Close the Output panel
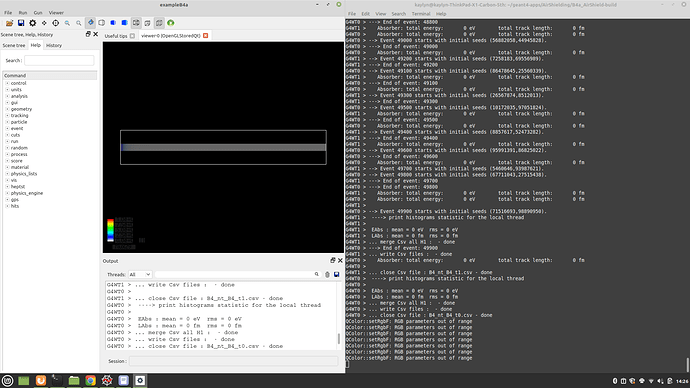The image size is (690, 388). point(340,260)
